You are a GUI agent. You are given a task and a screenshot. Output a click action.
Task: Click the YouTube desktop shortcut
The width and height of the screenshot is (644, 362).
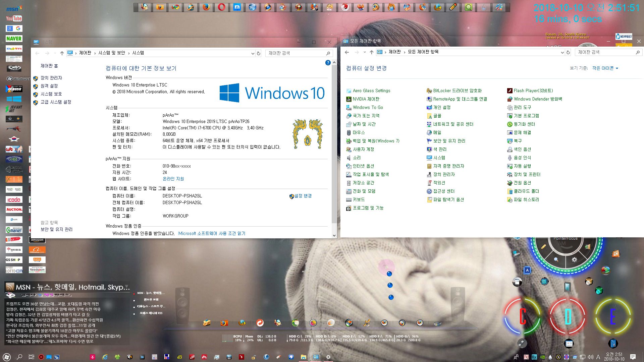pos(14,18)
